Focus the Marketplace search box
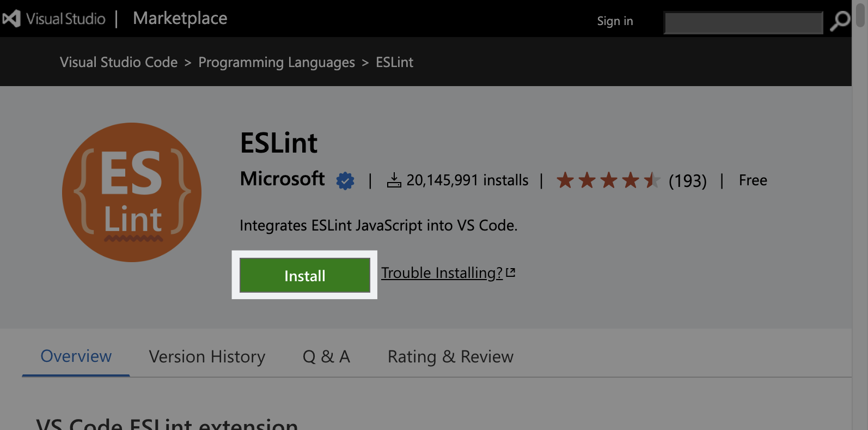 coord(743,23)
